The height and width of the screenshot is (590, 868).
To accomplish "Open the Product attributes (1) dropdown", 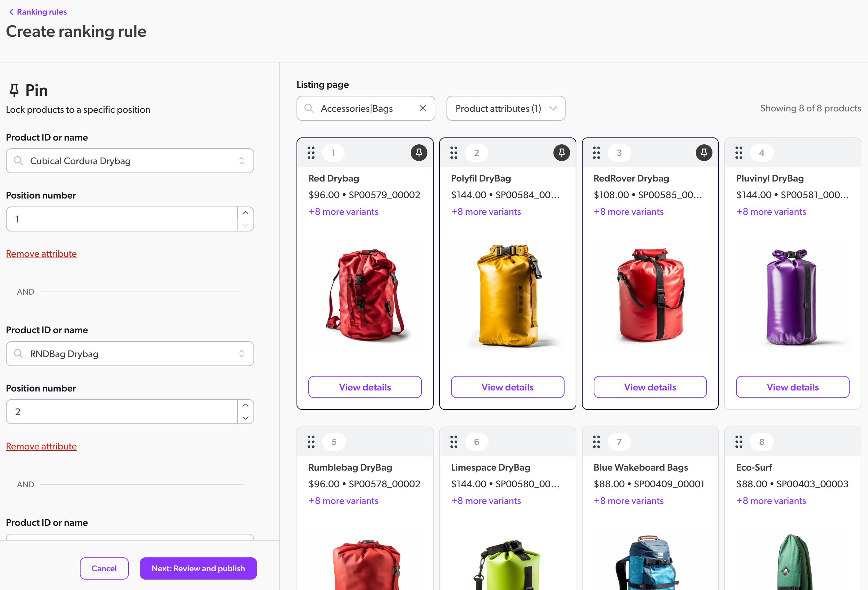I will click(506, 108).
